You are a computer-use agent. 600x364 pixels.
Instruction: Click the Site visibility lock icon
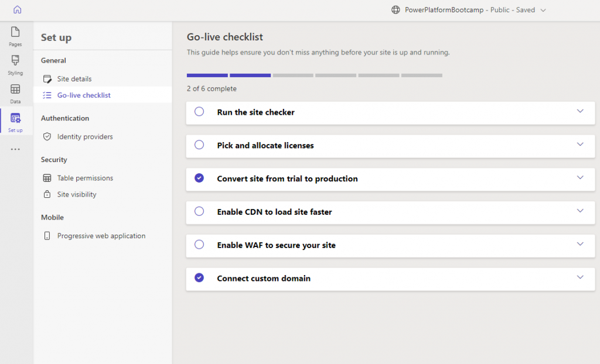tap(47, 194)
